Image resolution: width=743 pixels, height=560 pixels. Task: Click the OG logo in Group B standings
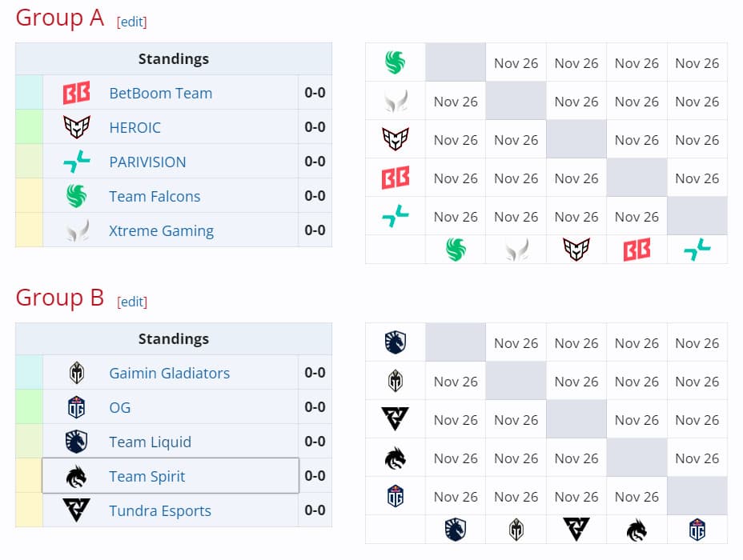pos(77,407)
